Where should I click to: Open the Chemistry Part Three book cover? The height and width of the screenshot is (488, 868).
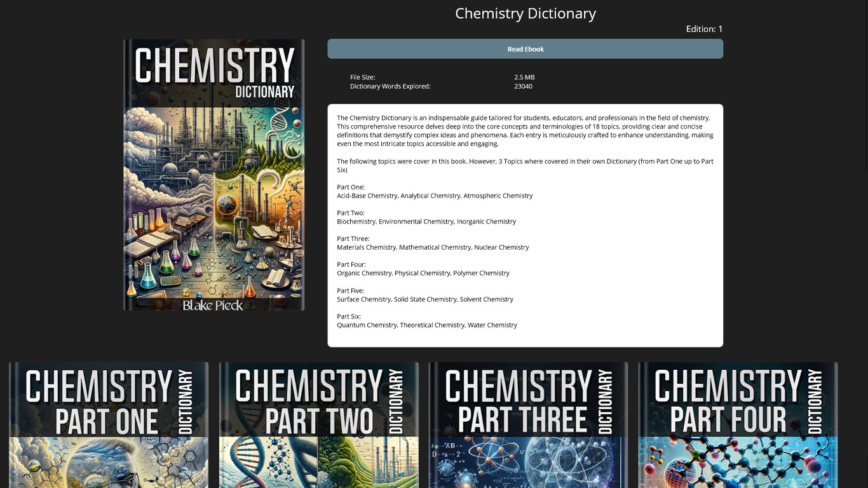[x=528, y=424]
